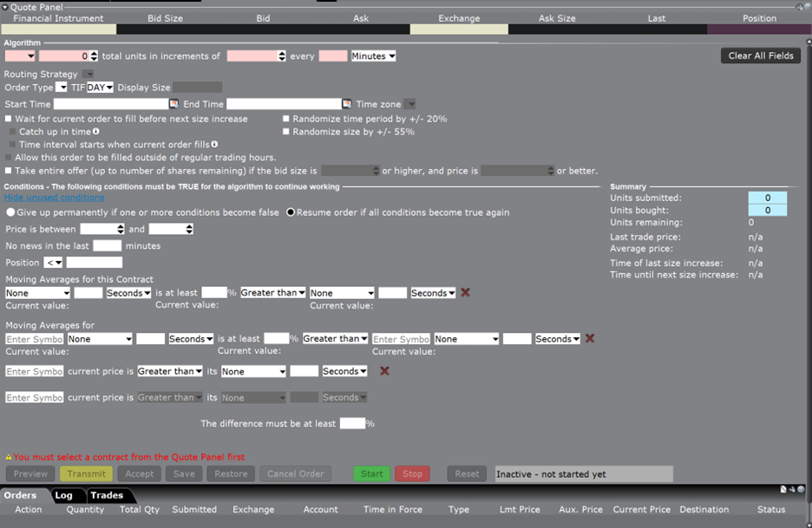Image resolution: width=812 pixels, height=528 pixels.
Task: Open the Time zone dropdown
Action: coord(409,104)
